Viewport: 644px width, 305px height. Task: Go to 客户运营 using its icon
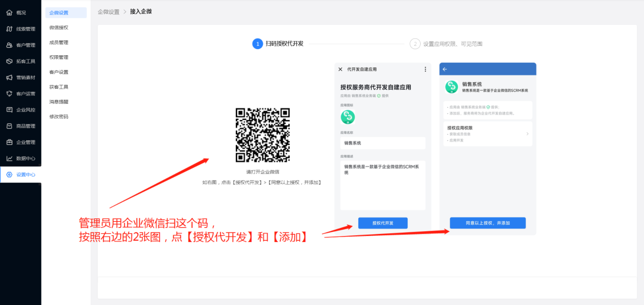click(9, 94)
